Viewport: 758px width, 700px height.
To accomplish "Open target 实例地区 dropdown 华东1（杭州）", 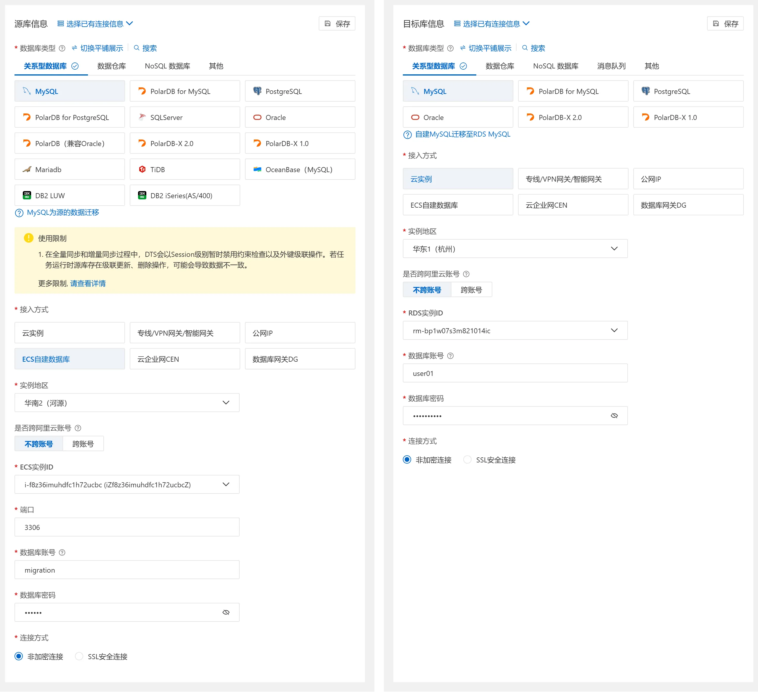I will coord(515,249).
